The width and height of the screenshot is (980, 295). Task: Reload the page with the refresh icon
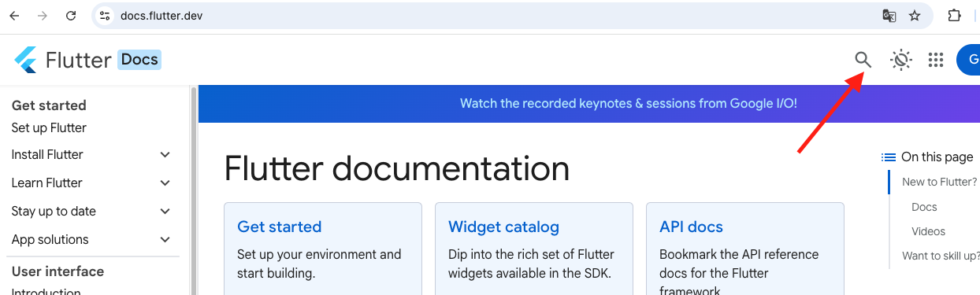[x=71, y=16]
